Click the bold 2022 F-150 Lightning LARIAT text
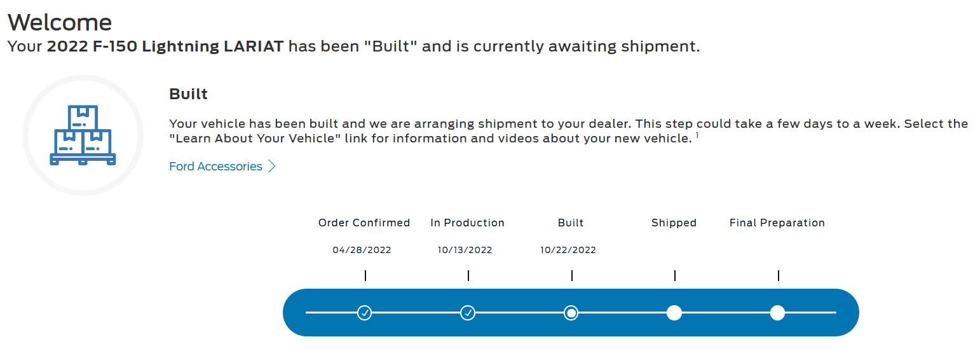 [x=165, y=46]
